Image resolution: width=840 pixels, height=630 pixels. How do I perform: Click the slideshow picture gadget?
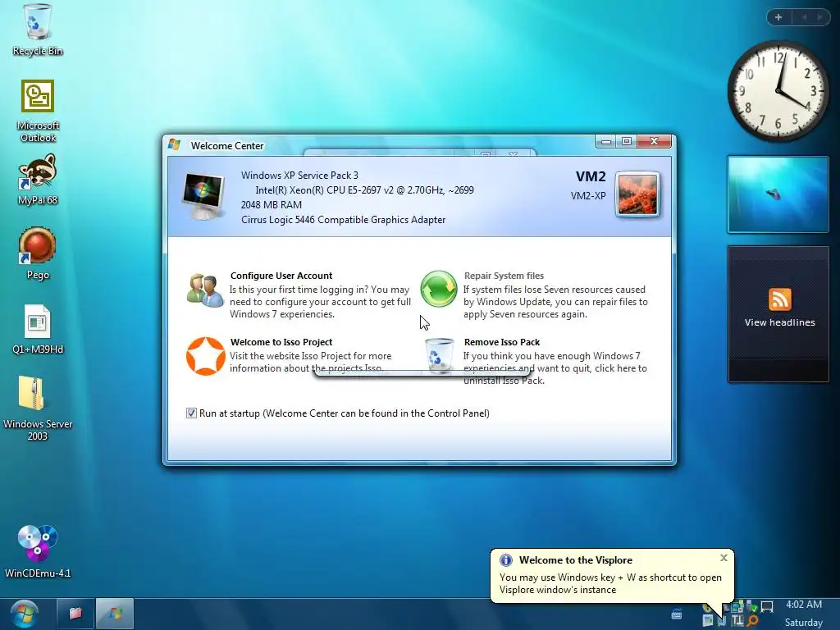click(778, 194)
